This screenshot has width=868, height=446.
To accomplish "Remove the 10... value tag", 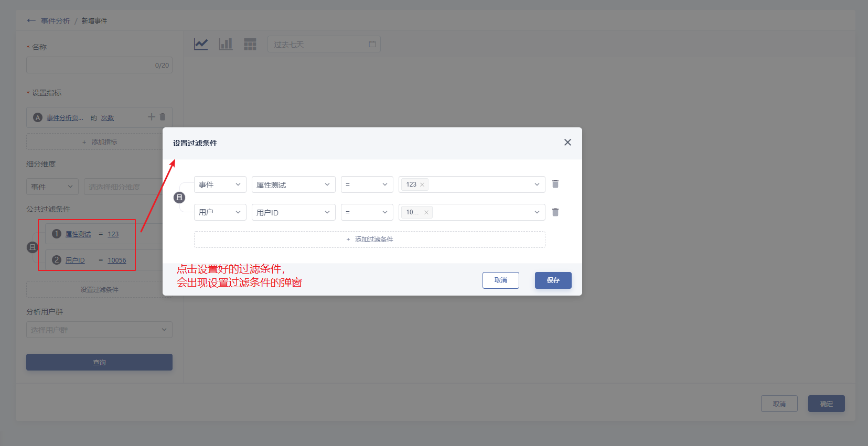I will pyautogui.click(x=426, y=212).
